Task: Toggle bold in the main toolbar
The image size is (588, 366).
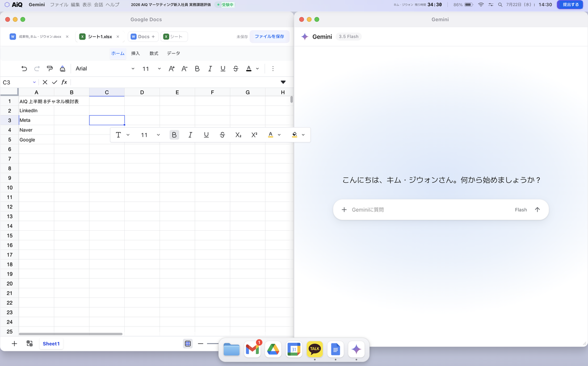Action: 197,68
